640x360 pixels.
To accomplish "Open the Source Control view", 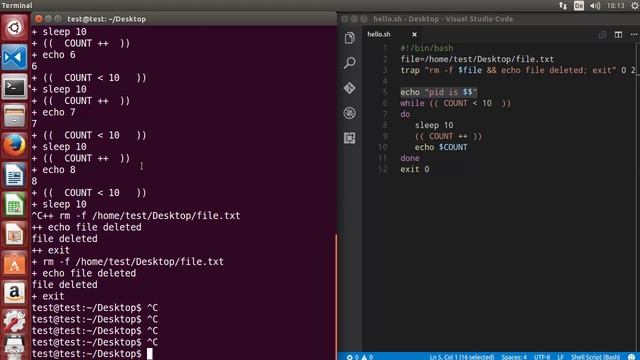I will tap(349, 88).
